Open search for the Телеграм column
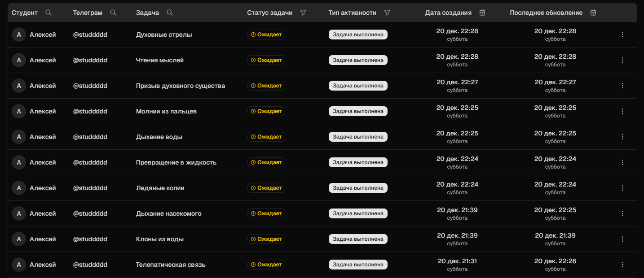The width and height of the screenshot is (644, 278). (x=113, y=13)
